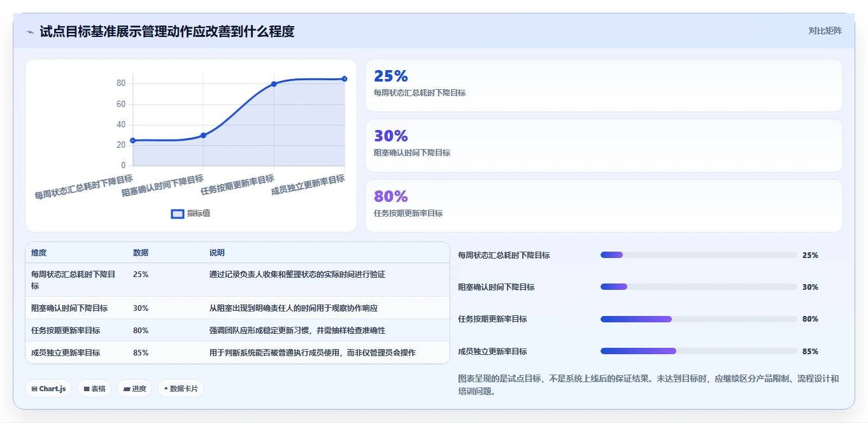This screenshot has height=423, width=868.
Task: Click the title 试点目标基准展示管理动作应改善到什么程度
Action: point(167,31)
